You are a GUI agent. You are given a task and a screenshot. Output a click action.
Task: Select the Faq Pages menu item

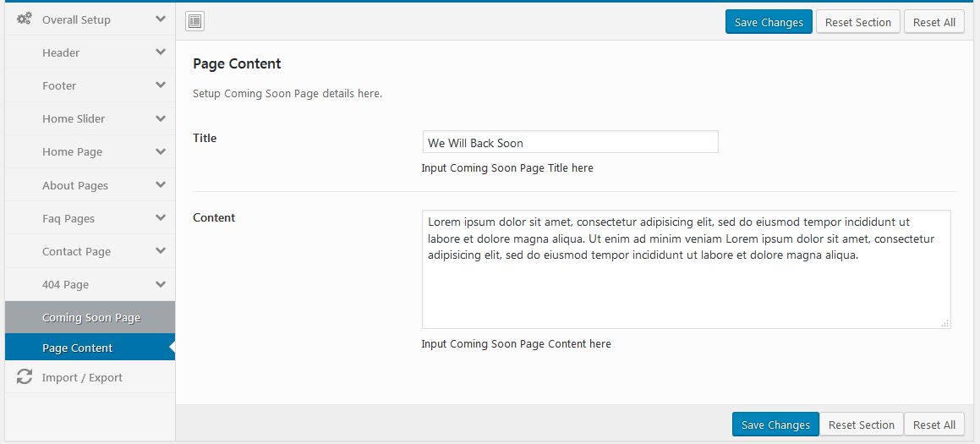[68, 218]
